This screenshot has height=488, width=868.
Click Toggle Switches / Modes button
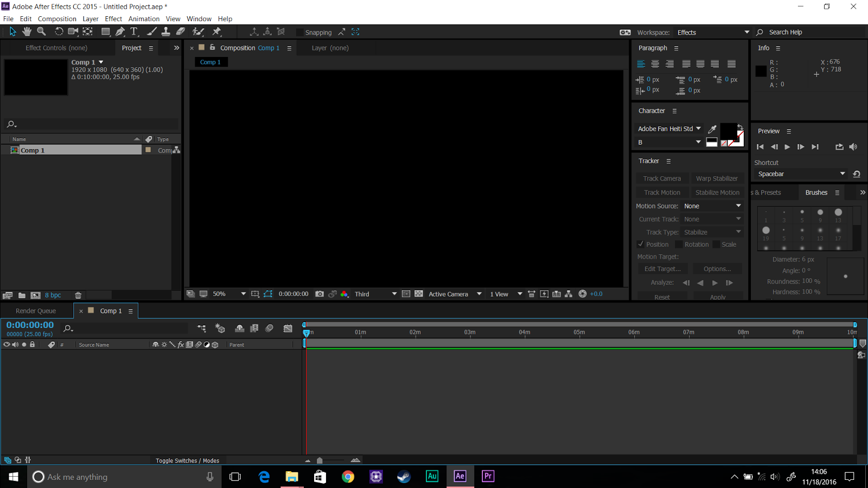pyautogui.click(x=187, y=461)
